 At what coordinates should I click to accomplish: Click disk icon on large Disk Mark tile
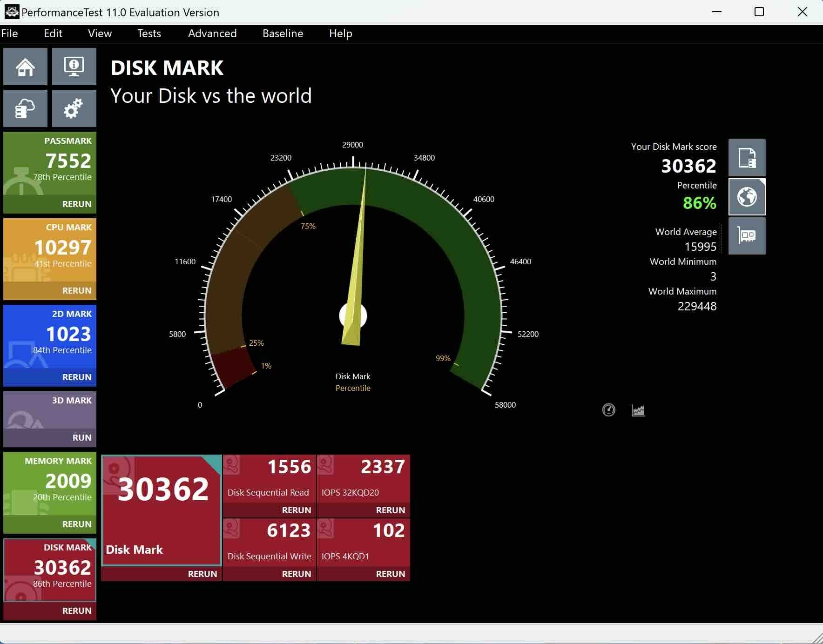[x=118, y=475]
